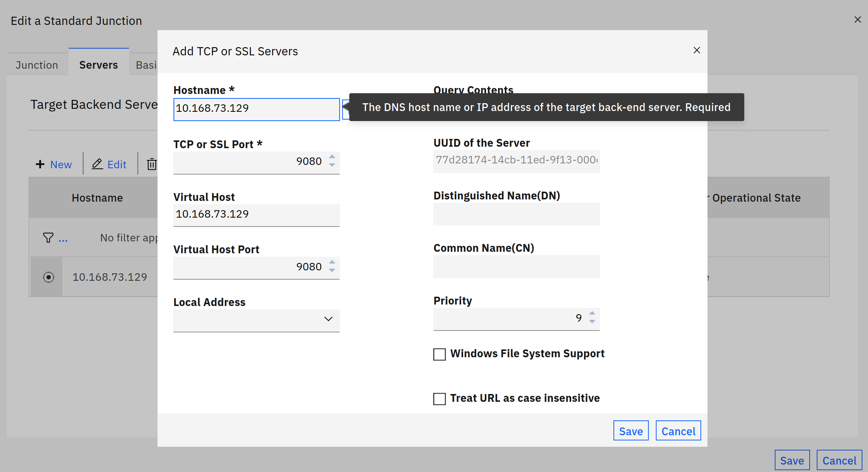Check Treat URL as case insensitive
Viewport: 868px width, 472px height.
pyautogui.click(x=440, y=399)
